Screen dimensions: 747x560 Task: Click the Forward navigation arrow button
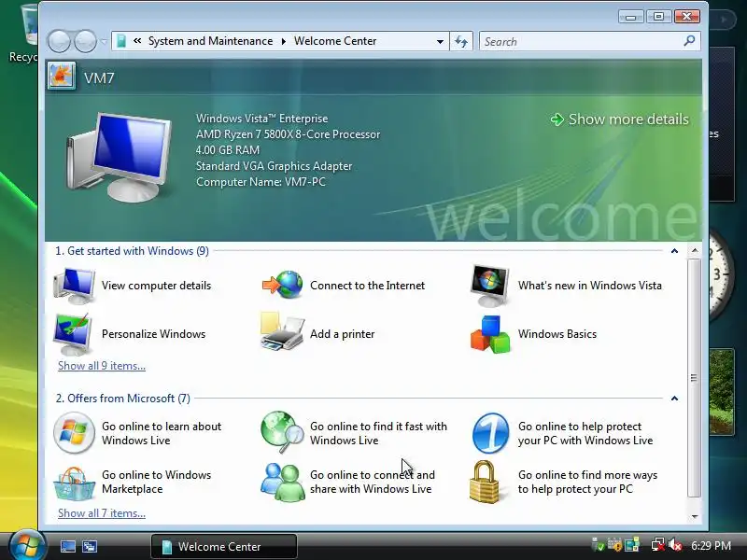85,41
